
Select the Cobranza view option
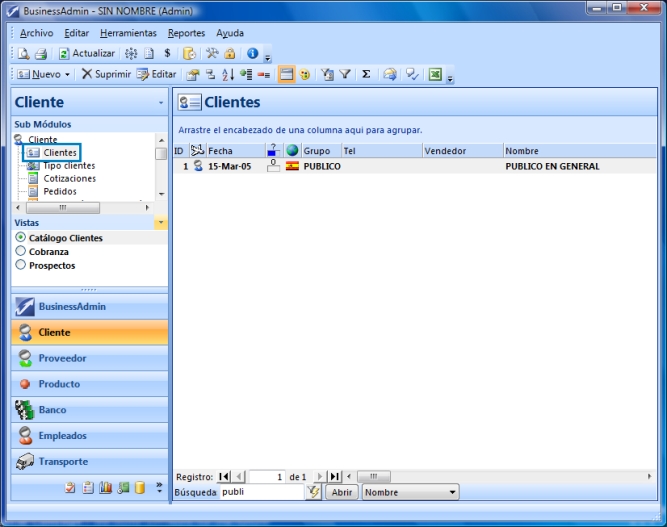pos(21,252)
